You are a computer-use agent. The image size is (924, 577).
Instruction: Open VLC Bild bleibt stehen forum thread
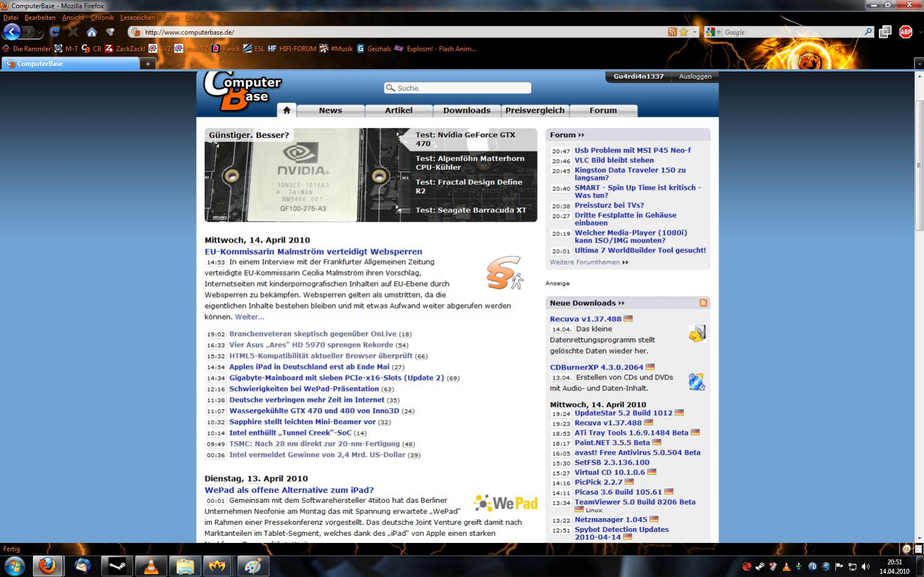(614, 160)
